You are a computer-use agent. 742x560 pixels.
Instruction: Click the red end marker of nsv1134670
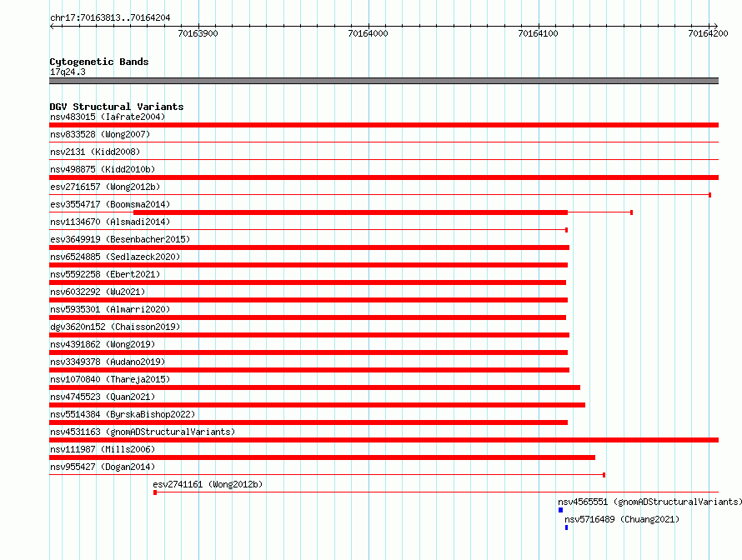tap(566, 230)
